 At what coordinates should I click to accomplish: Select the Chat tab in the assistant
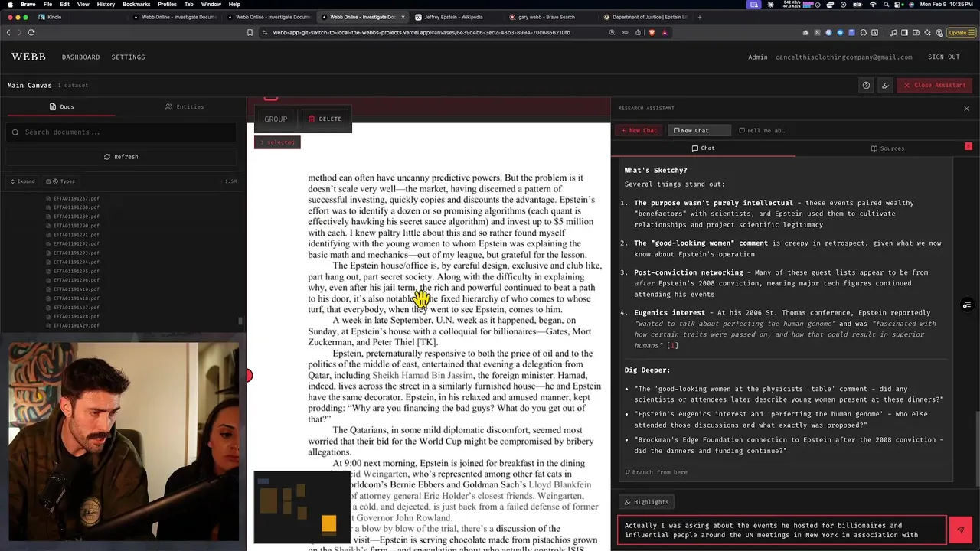tap(703, 148)
